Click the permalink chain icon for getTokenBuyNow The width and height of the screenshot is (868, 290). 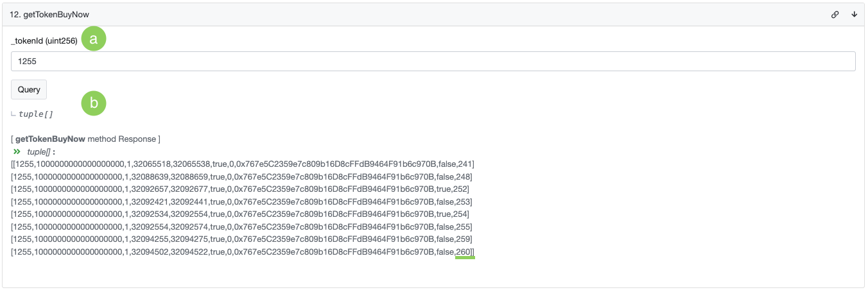point(835,14)
